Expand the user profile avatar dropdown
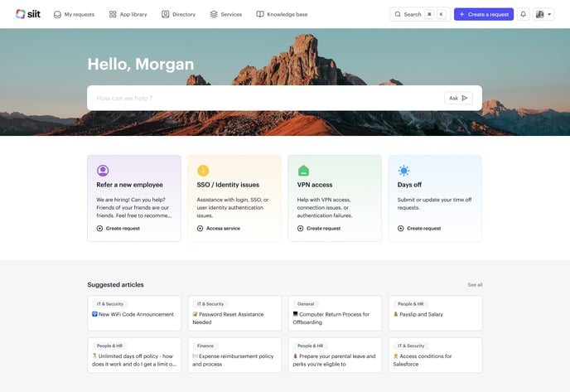Image resolution: width=570 pixels, height=392 pixels. (543, 14)
